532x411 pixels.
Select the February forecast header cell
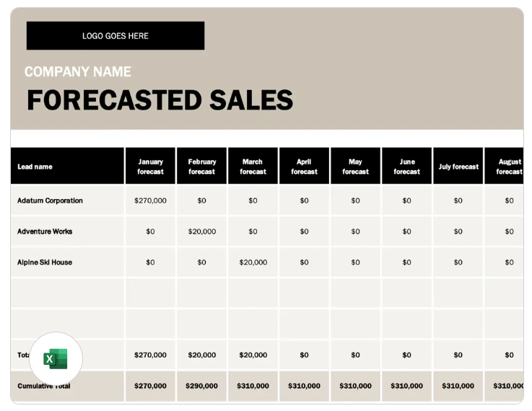click(201, 166)
